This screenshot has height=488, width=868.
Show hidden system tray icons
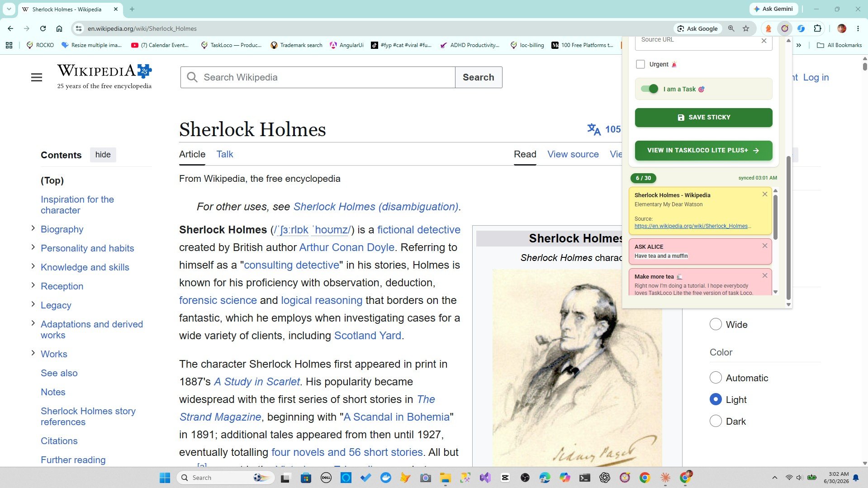(774, 478)
